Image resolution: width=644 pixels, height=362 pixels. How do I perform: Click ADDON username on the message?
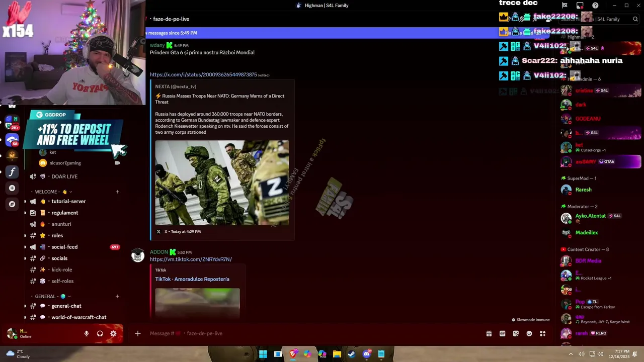pyautogui.click(x=159, y=252)
